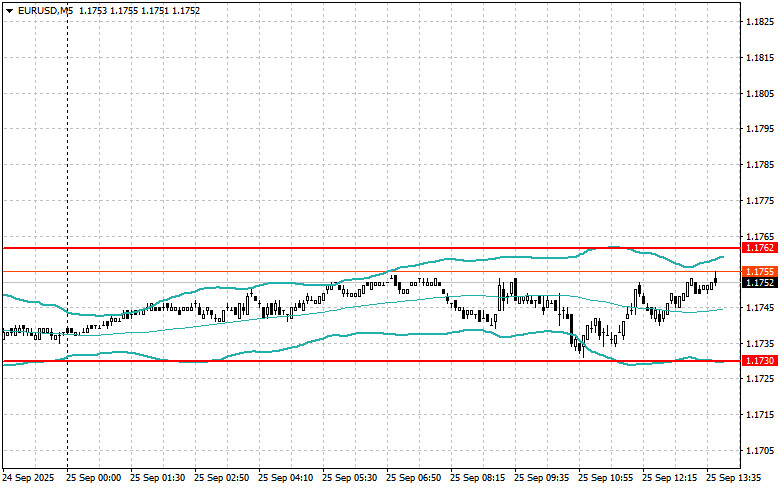This screenshot has width=781, height=489.
Task: Click the black 1.1752 current price label
Action: [760, 283]
